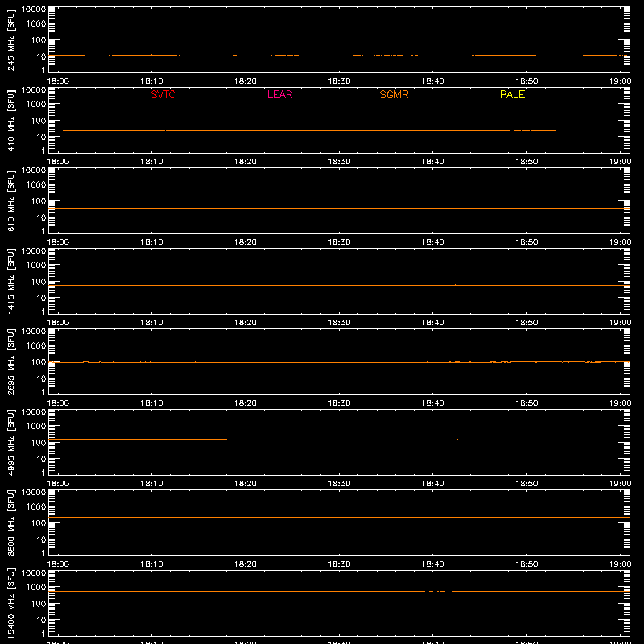Viewport: 644px width, 644px height.
Task: Click 18:30 label below the 610 MHz plot
Action: [339, 242]
